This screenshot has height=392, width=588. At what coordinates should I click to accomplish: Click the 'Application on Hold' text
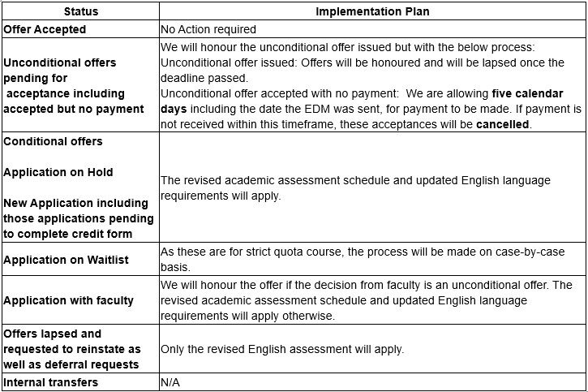tap(58, 172)
